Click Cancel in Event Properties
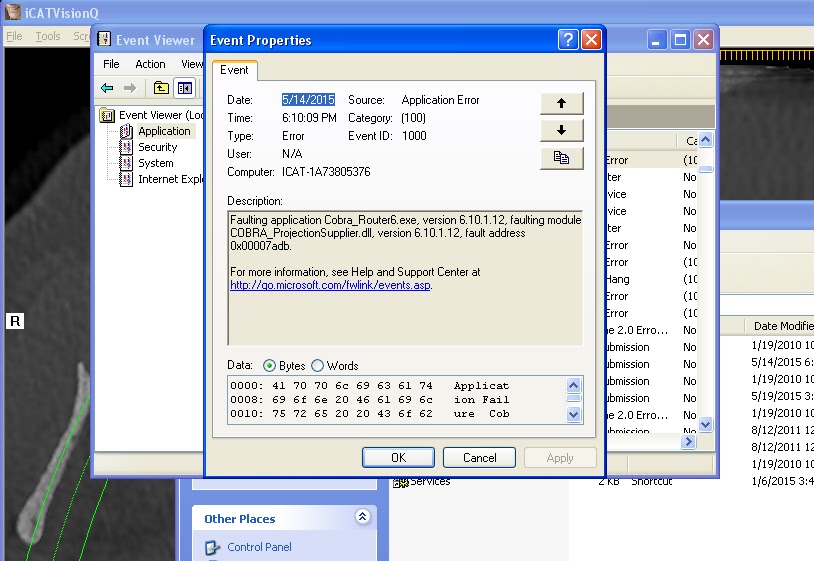Image resolution: width=814 pixels, height=561 pixels. coord(479,458)
